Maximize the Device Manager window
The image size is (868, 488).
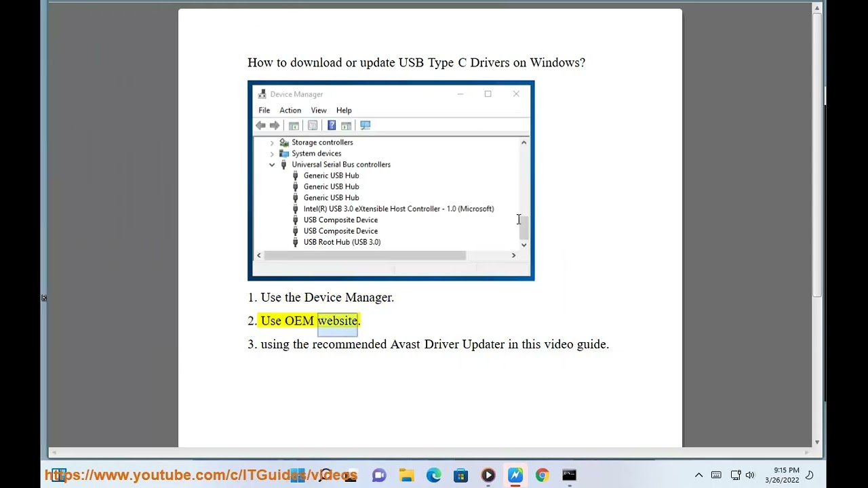[488, 94]
